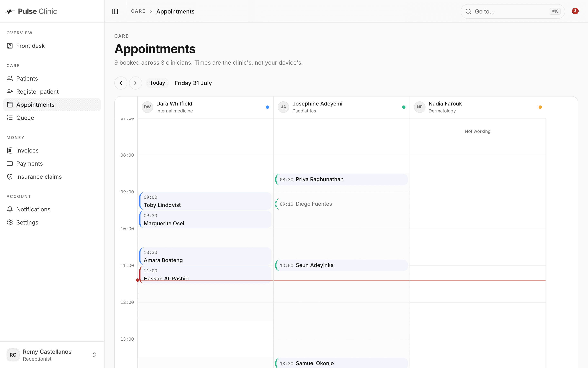
Task: Open the 09:00 Toby Lindqvist appointment
Action: [x=205, y=201]
